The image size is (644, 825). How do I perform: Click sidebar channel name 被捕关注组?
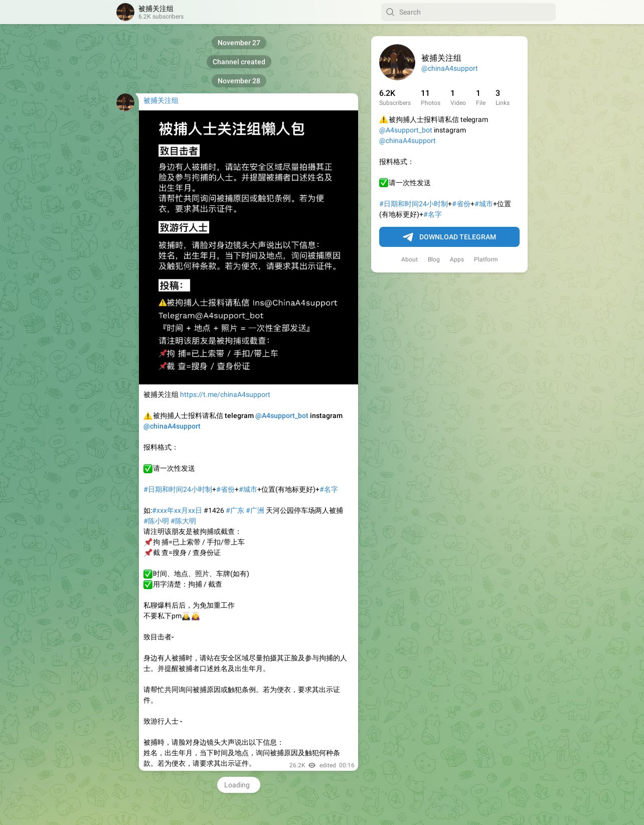pos(441,58)
